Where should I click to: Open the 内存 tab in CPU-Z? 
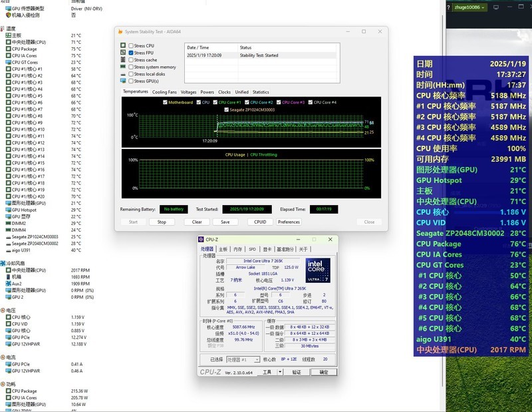tap(238, 249)
